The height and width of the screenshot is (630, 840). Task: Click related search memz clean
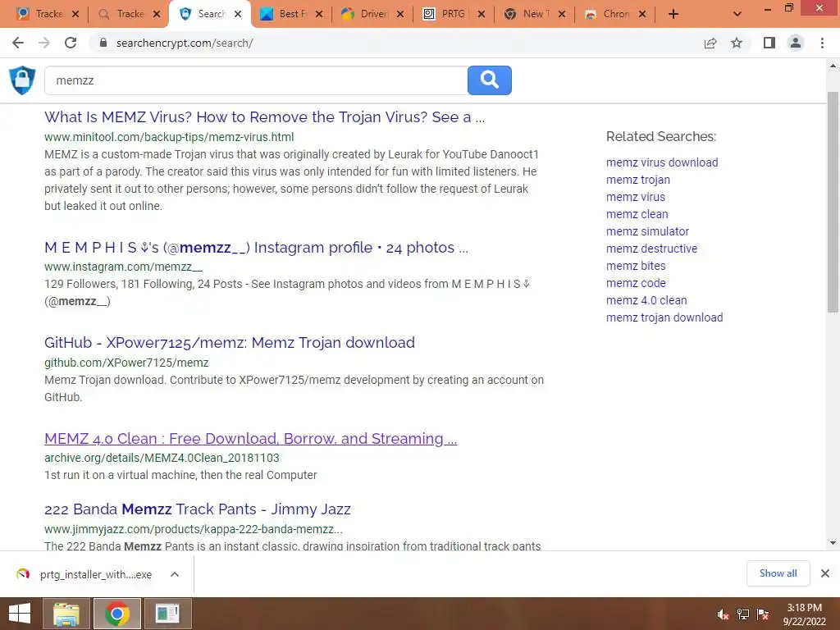pos(637,214)
